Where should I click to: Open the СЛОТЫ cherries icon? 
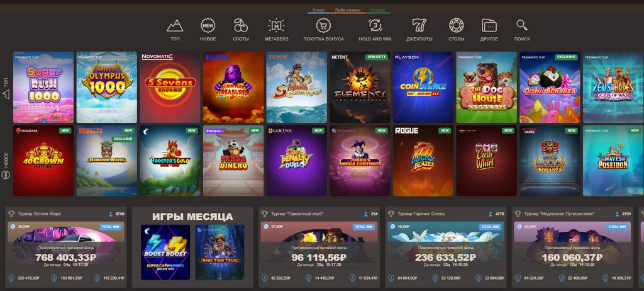click(241, 26)
